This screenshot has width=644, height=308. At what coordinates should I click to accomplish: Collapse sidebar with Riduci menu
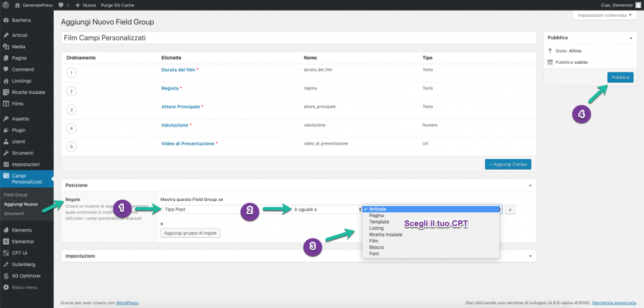pyautogui.click(x=24, y=287)
